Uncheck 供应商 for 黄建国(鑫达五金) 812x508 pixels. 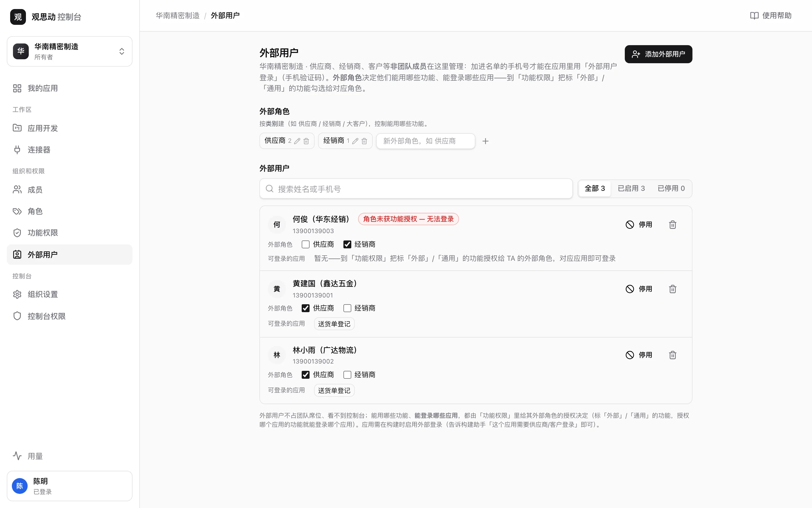[x=305, y=308]
